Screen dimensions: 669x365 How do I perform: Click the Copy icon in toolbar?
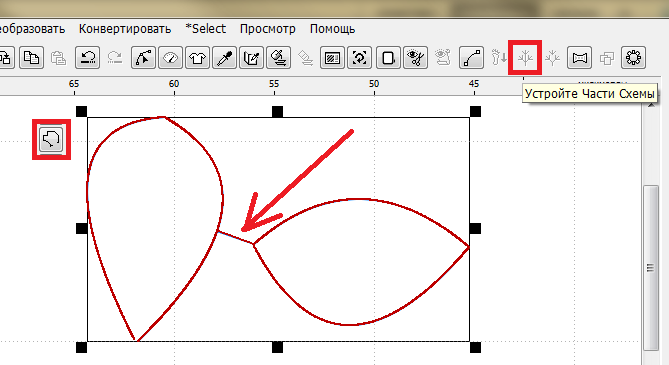(31, 58)
